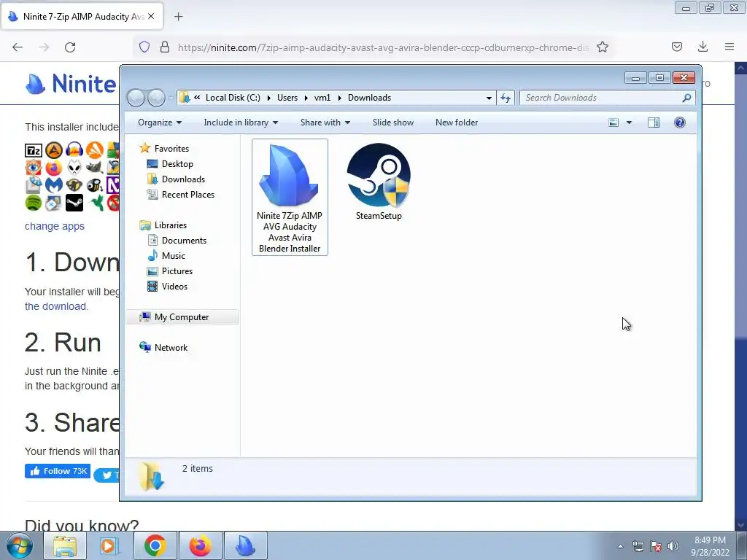The height and width of the screenshot is (560, 747).
Task: Open a new Firefox tab
Action: coord(178,17)
